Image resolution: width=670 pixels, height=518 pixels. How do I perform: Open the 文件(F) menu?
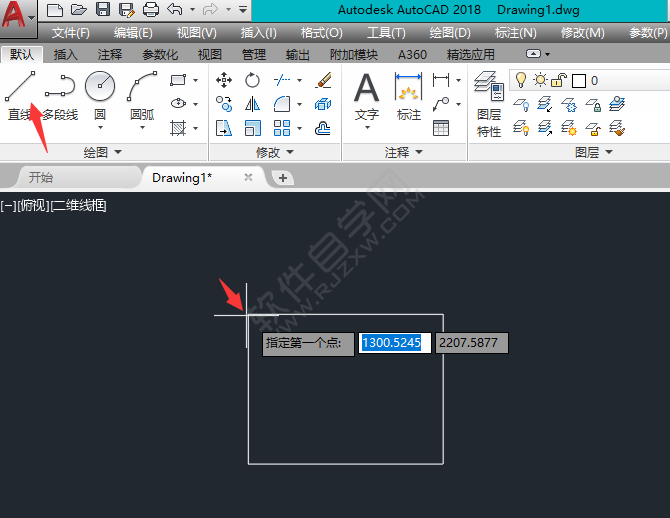(x=71, y=33)
